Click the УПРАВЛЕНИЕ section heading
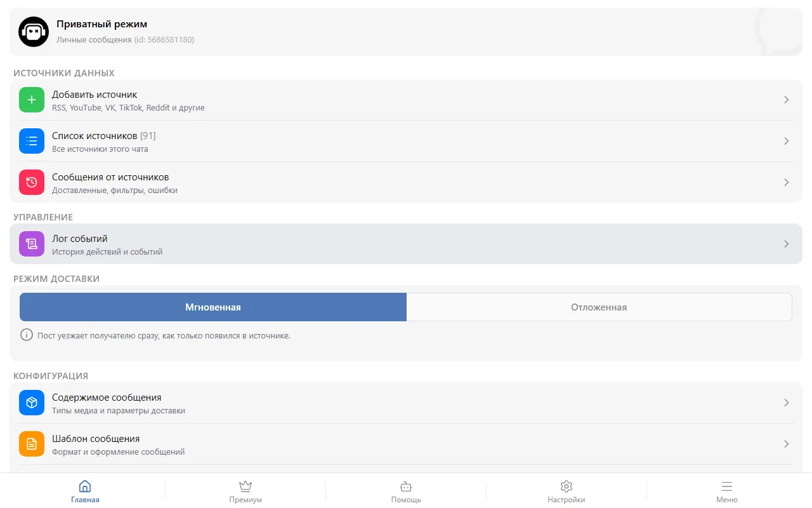The image size is (812, 508). (43, 217)
